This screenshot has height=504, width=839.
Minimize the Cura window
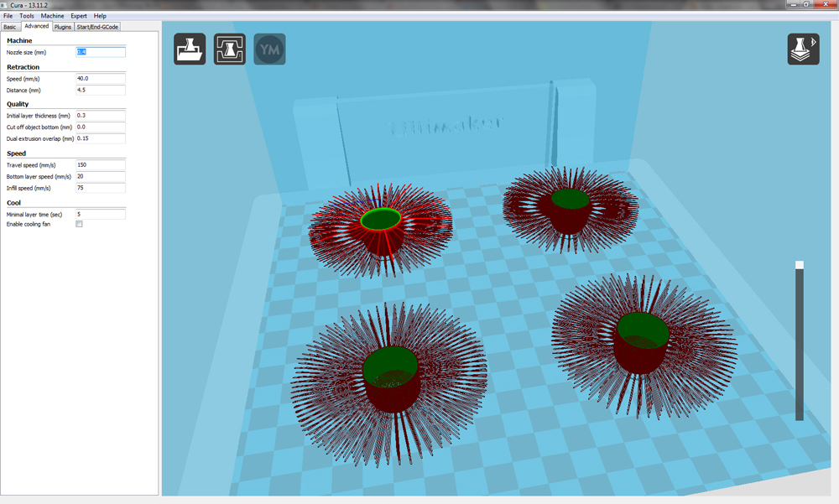coord(793,4)
